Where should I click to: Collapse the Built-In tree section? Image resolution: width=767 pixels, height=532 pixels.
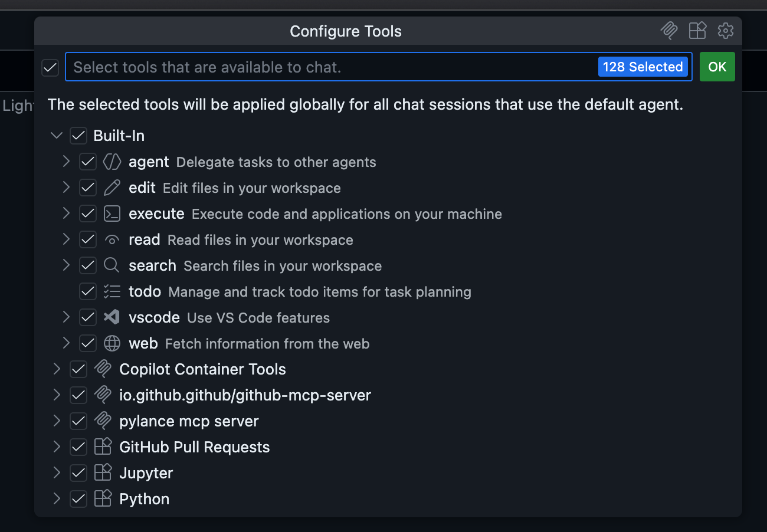click(x=57, y=136)
